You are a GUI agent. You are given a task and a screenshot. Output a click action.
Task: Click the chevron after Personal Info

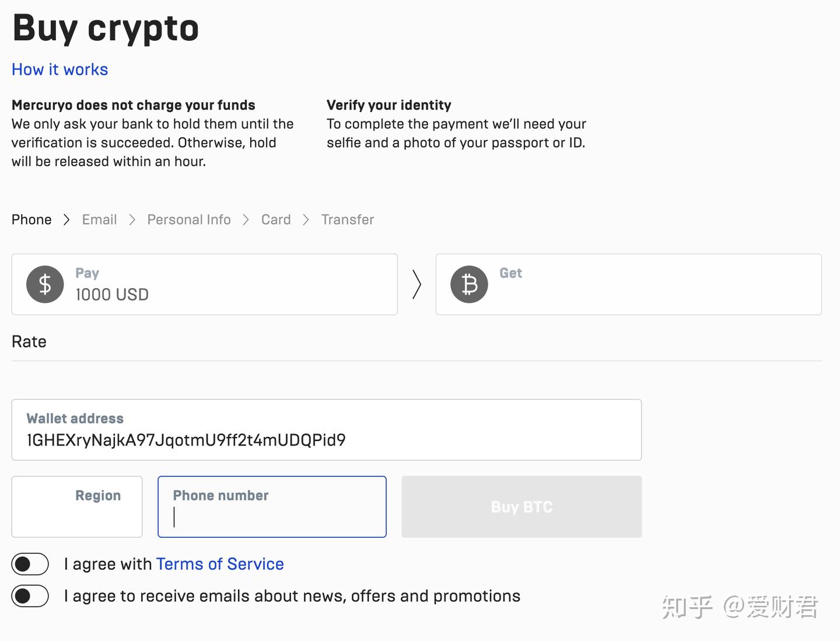pos(246,220)
